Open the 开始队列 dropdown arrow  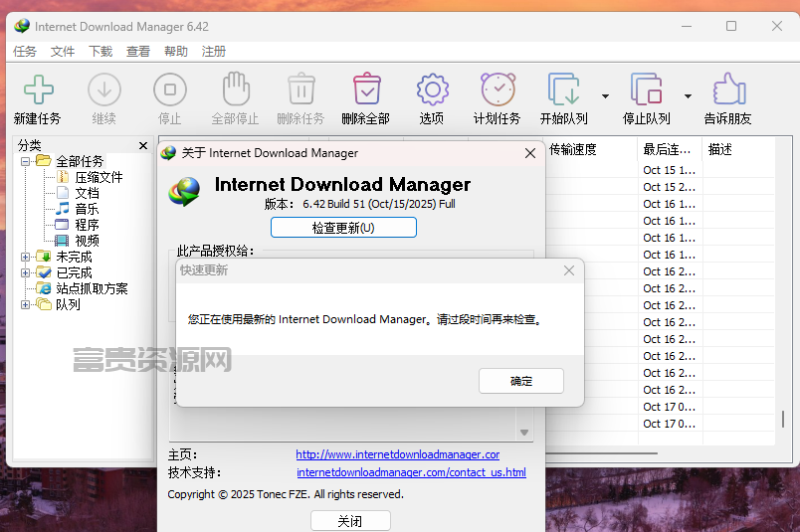click(x=605, y=95)
